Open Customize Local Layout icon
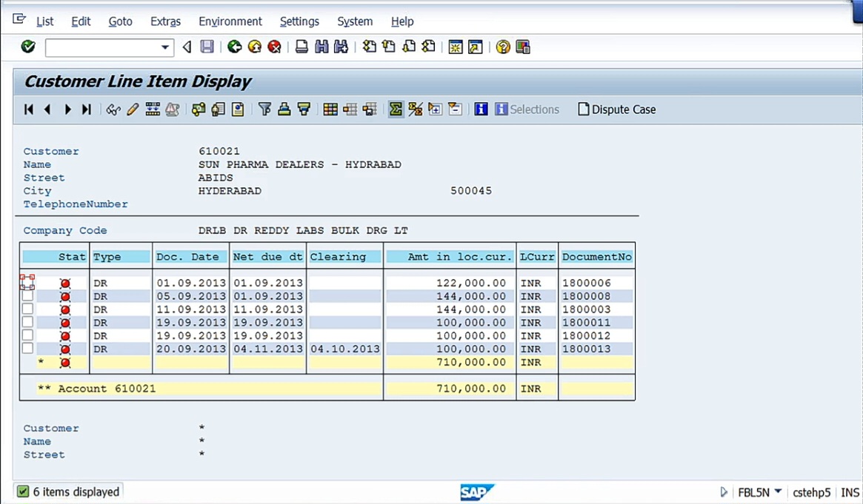 point(523,47)
